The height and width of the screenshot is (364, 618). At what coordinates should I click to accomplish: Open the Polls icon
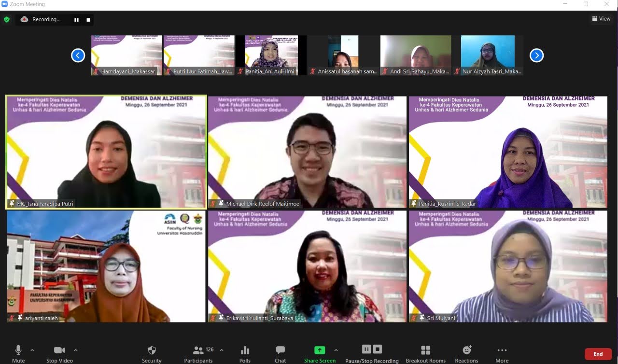tap(245, 350)
